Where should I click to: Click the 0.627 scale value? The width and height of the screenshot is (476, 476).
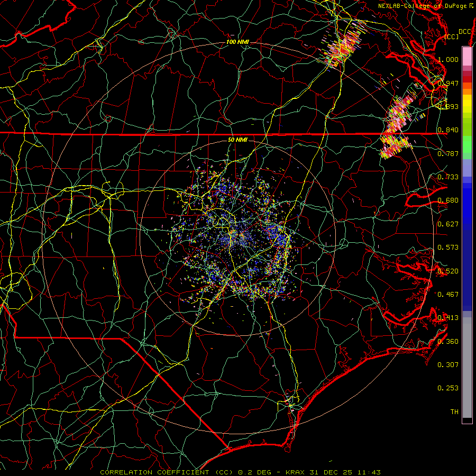(x=448, y=224)
